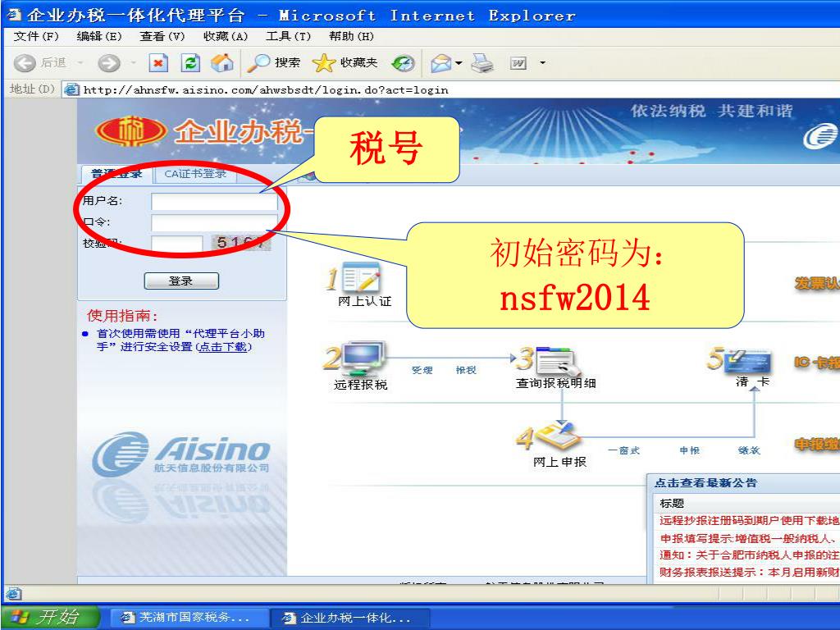This screenshot has height=630, width=840.
Task: Refresh the page with green arrows icon
Action: pyautogui.click(x=190, y=63)
